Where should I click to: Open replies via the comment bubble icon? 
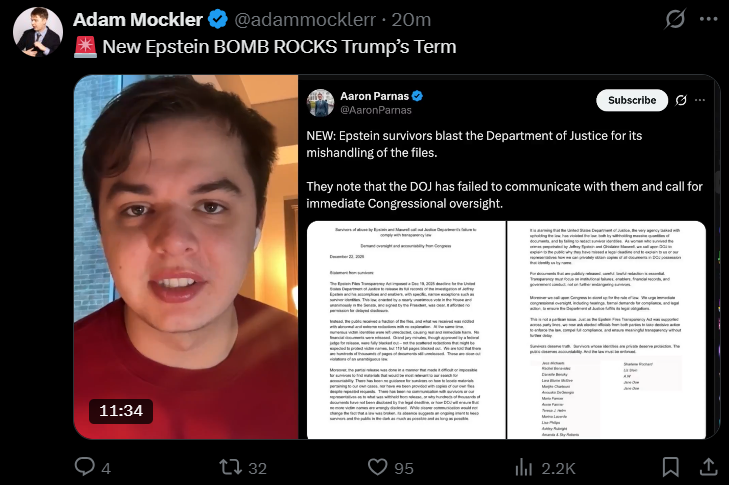85,466
